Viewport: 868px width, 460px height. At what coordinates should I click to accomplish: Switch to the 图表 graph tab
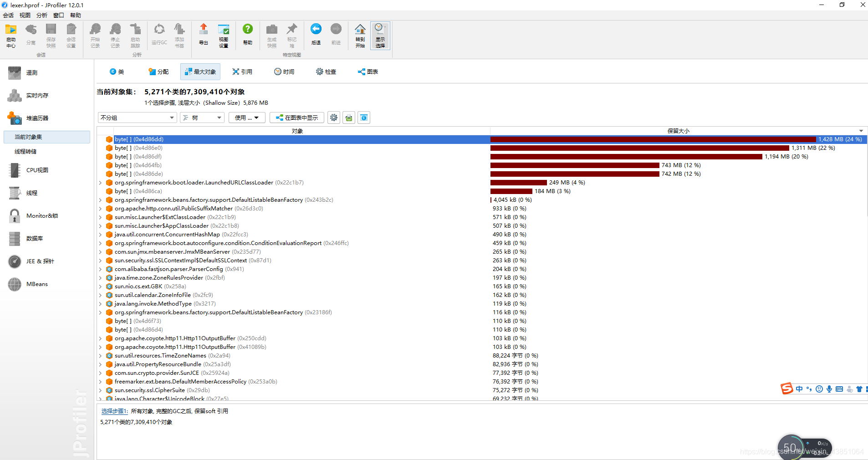coord(368,72)
